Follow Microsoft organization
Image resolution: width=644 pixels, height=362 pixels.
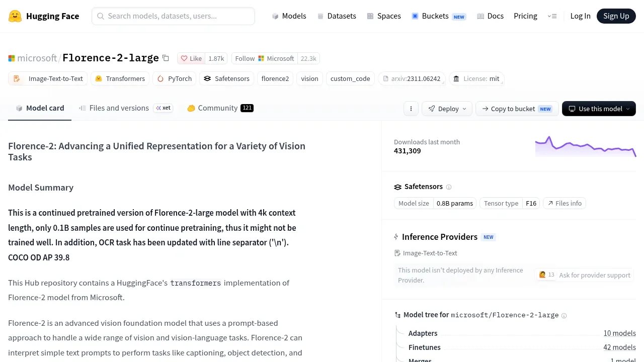click(264, 58)
